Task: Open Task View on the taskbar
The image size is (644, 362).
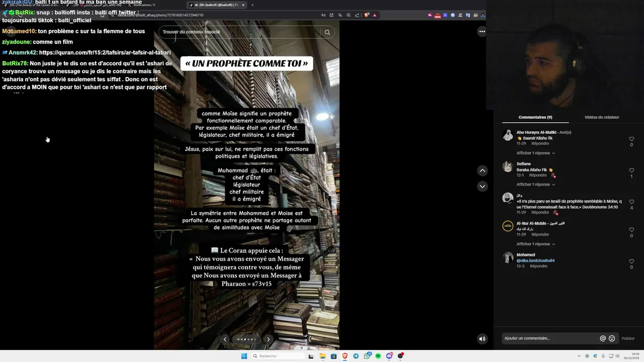Action: pos(311,356)
